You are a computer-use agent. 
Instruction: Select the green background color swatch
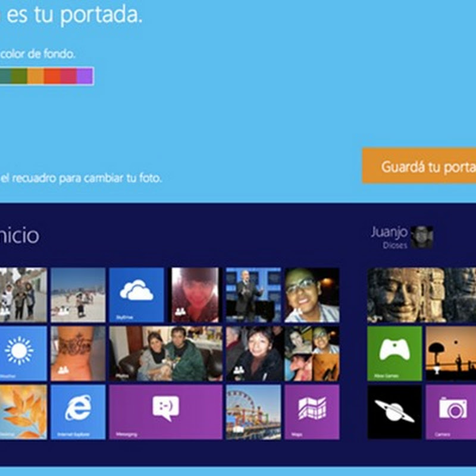tap(19, 76)
